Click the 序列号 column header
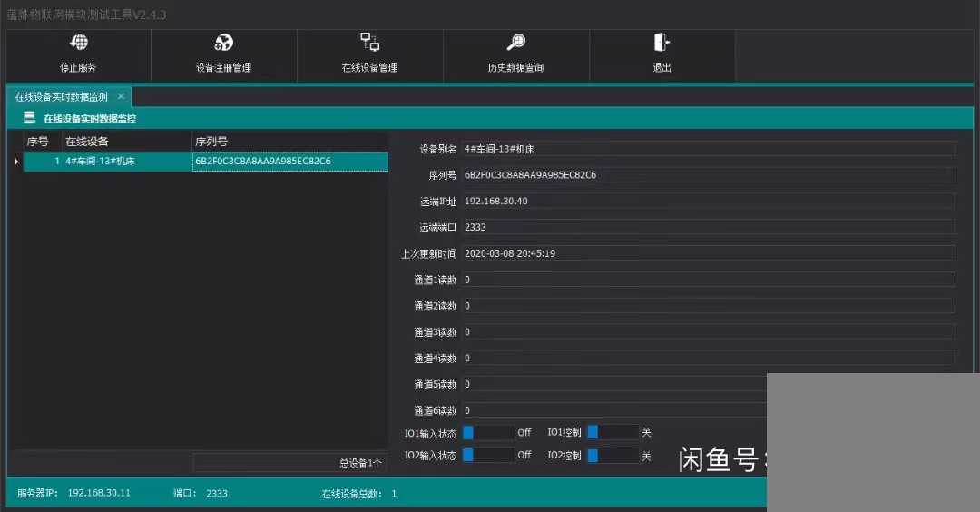Viewport: 980px width, 512px height. [289, 142]
